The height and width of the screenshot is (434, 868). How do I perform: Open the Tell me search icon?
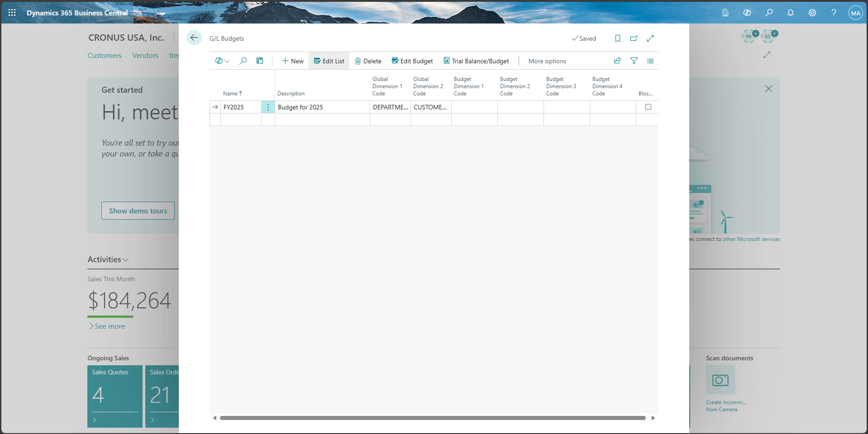click(769, 13)
